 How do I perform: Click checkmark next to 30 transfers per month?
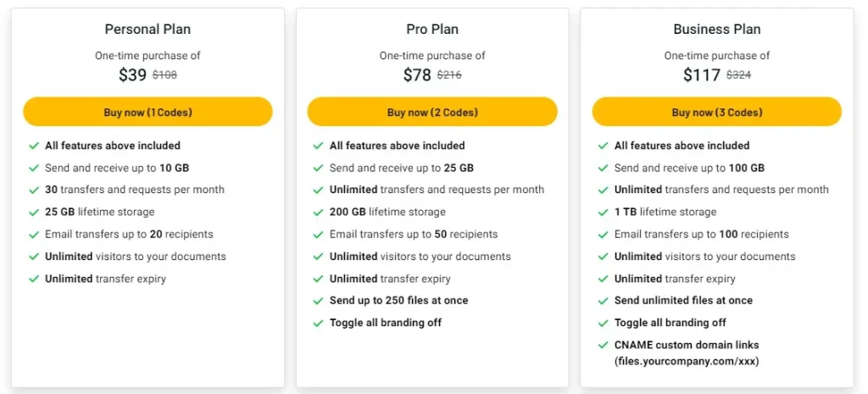click(x=34, y=190)
